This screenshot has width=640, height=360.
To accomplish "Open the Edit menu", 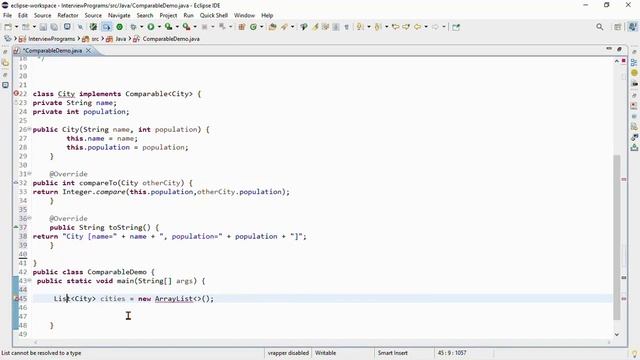I will 23,16.
